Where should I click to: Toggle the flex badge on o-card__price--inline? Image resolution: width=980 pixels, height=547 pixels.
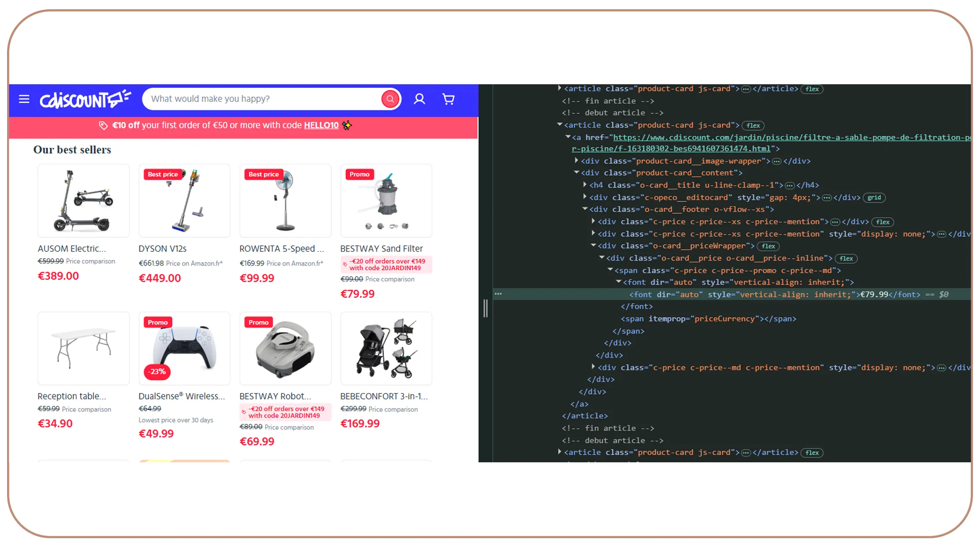click(x=846, y=259)
